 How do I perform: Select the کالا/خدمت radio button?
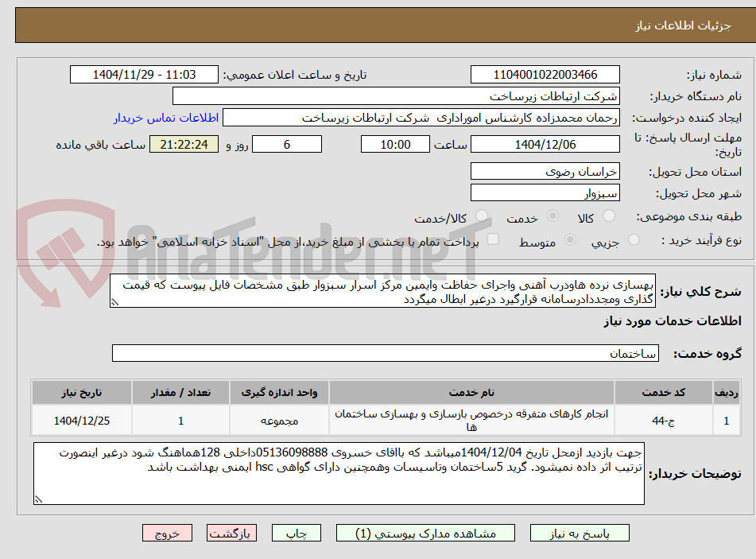[481, 215]
